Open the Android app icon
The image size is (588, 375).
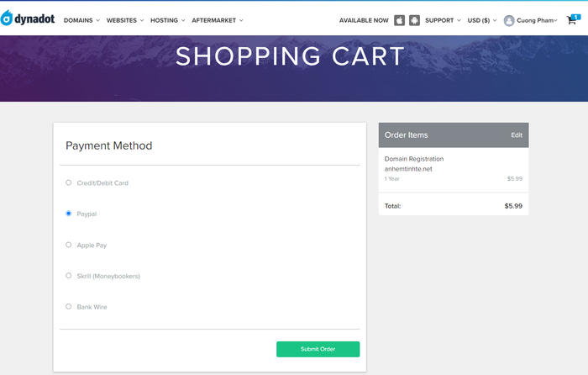click(x=414, y=20)
